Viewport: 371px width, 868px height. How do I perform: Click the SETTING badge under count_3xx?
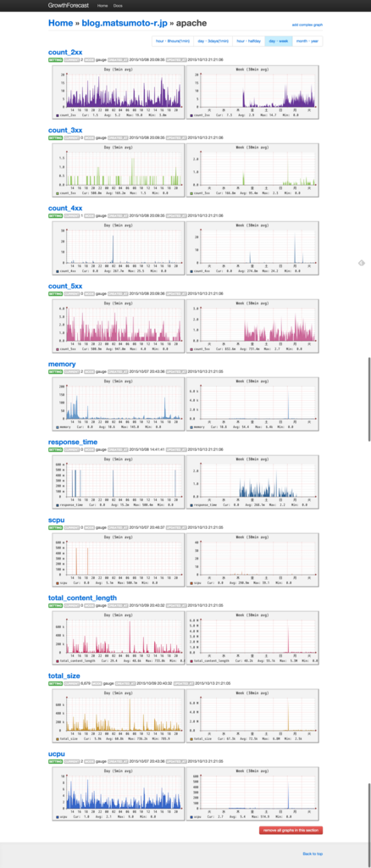pyautogui.click(x=55, y=137)
